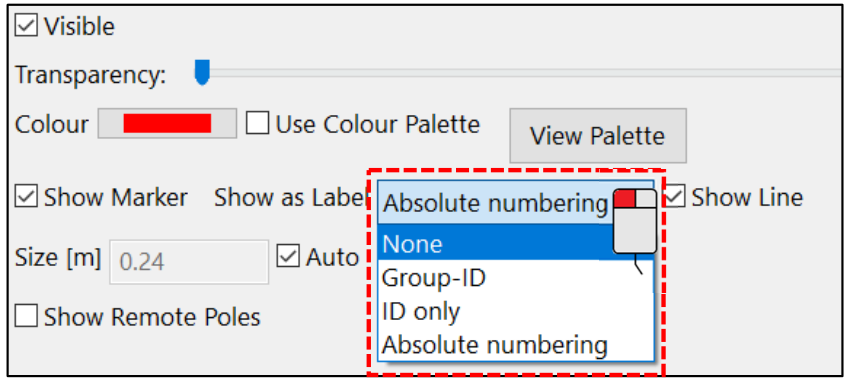849x382 pixels.
Task: Select None from the label dropdown
Action: 515,243
